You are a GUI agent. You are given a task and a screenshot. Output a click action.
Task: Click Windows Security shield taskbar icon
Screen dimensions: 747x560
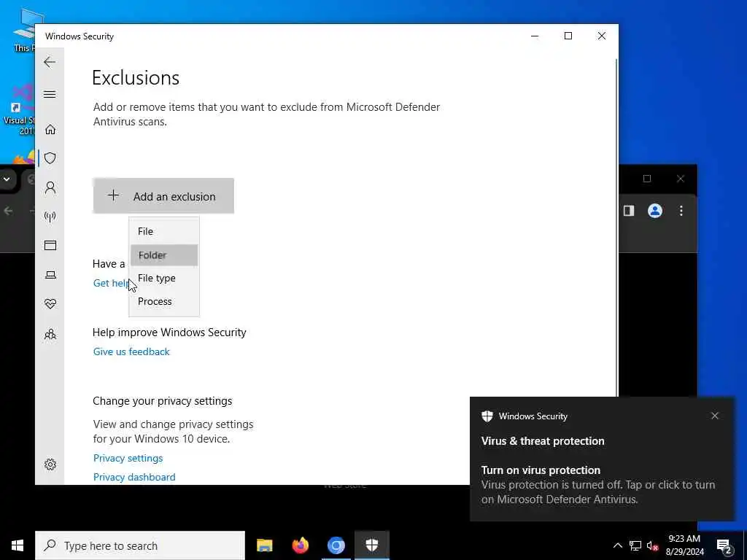point(371,545)
